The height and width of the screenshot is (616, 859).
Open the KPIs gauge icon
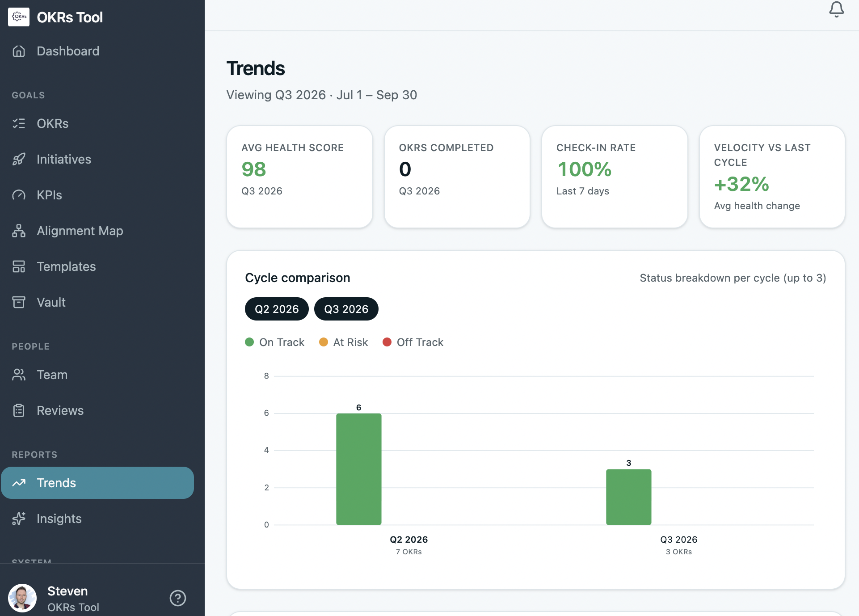click(x=19, y=195)
